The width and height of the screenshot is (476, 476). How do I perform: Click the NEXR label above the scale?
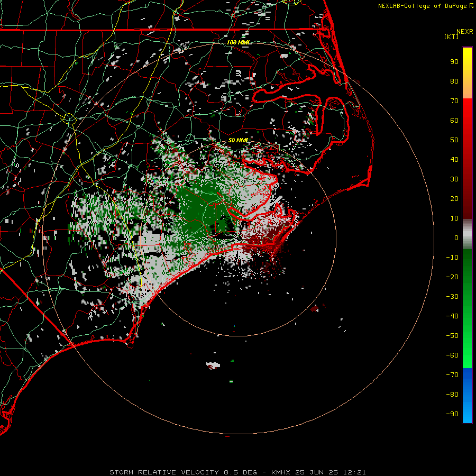[465, 32]
